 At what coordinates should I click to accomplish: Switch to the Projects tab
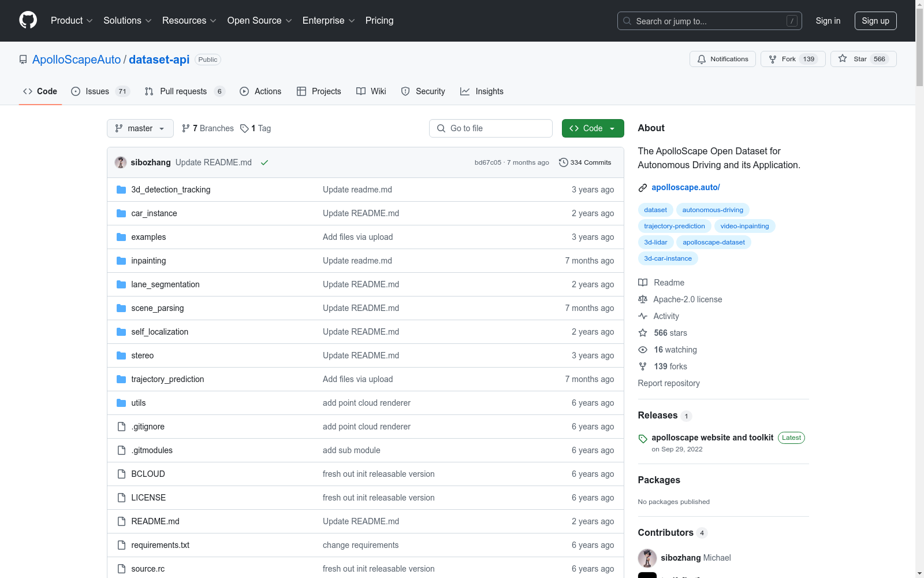319,91
